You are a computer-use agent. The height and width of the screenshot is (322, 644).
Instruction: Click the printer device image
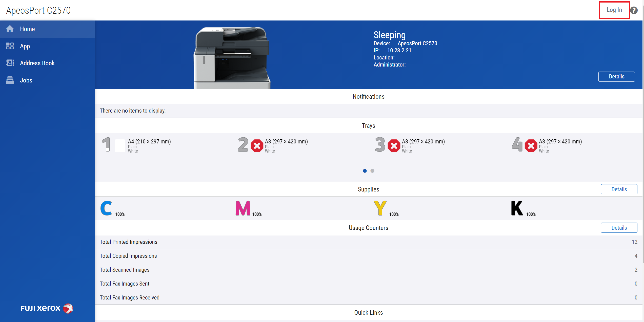[232, 57]
